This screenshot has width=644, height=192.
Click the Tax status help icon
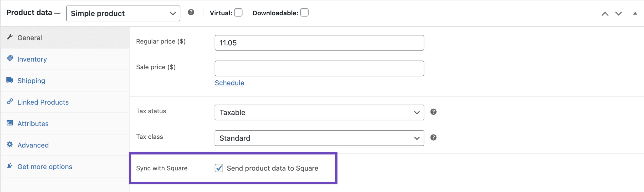(x=433, y=112)
